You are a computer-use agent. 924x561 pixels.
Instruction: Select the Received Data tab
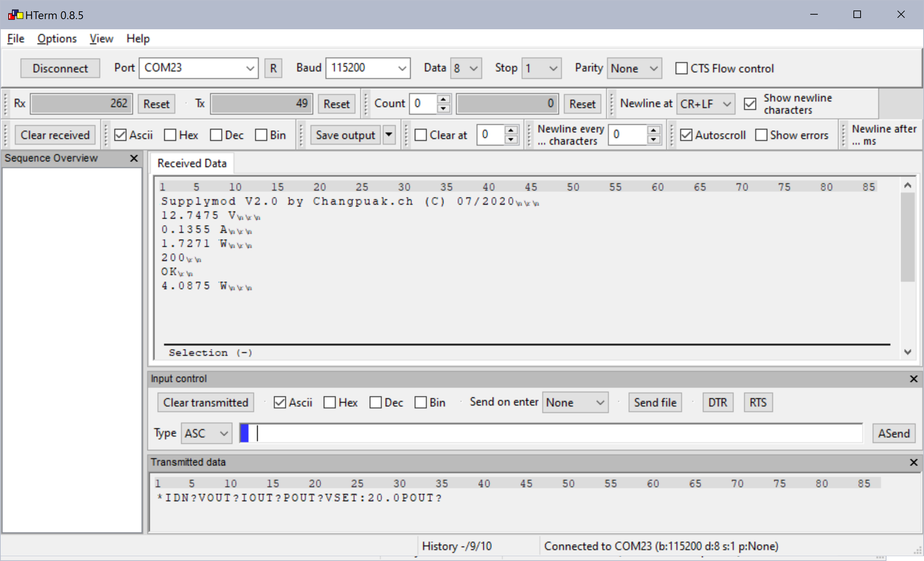(x=192, y=163)
